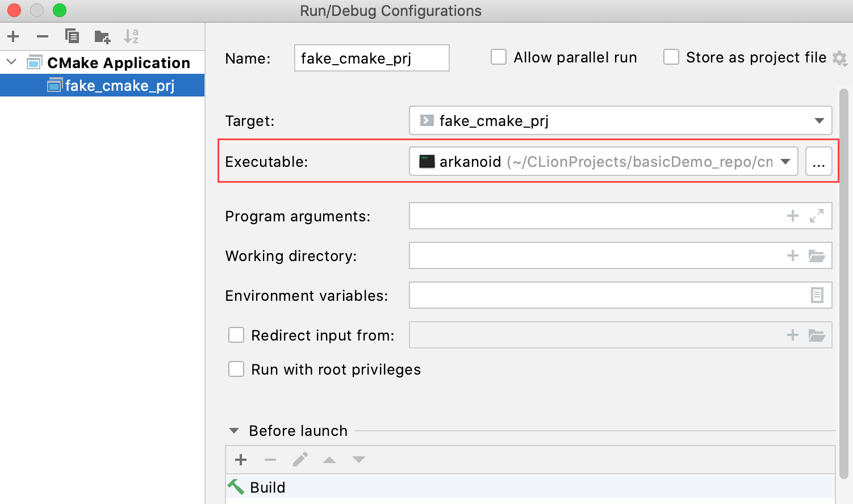Open the Target dropdown
Screen dimensions: 853x504
[x=819, y=120]
